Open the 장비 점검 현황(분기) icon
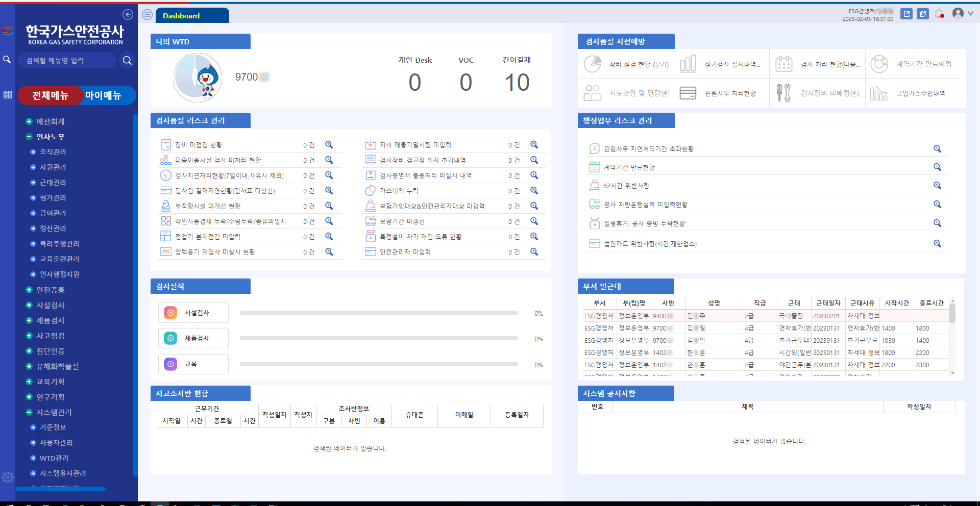This screenshot has height=506, width=980. click(x=592, y=63)
